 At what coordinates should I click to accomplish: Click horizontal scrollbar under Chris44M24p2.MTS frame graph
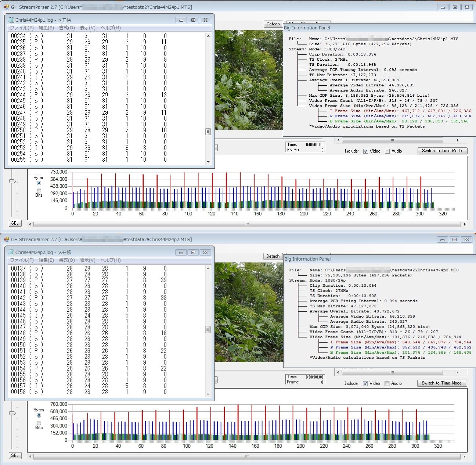pos(247,457)
